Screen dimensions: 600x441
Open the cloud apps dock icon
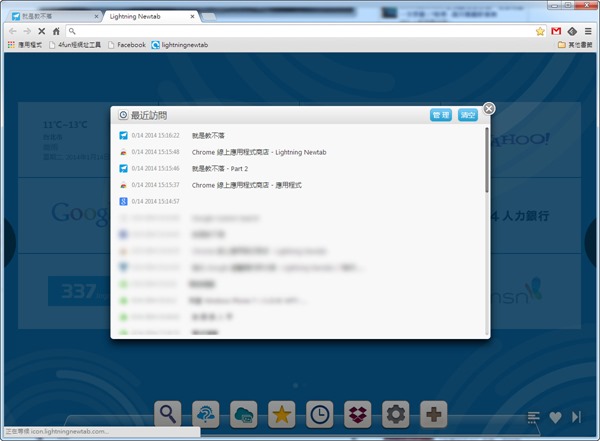pos(244,414)
